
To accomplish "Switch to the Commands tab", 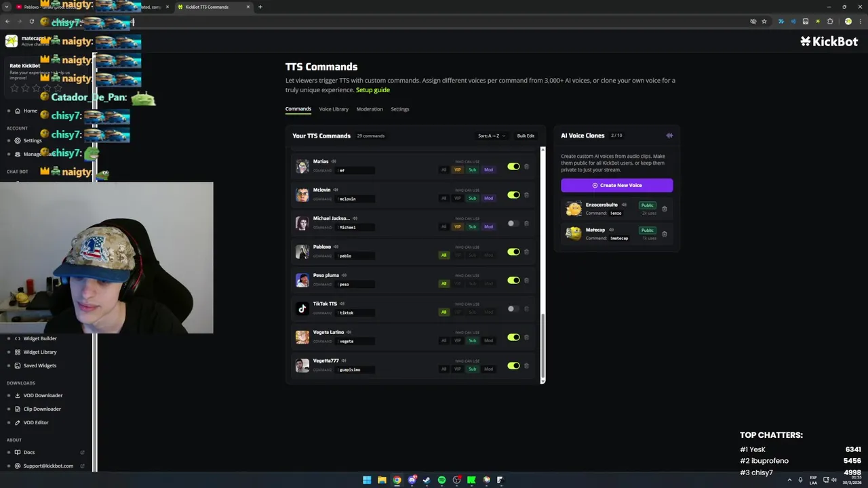I will click(x=298, y=108).
